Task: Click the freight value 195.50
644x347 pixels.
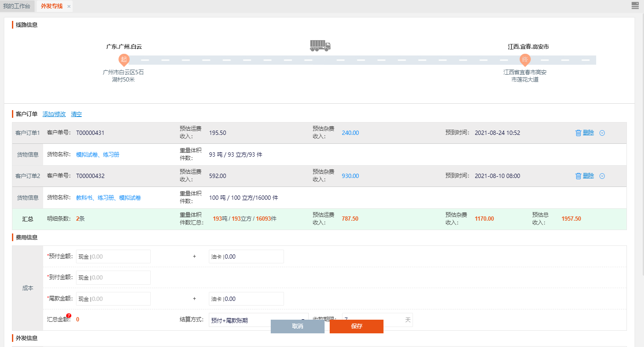Action: coord(218,133)
